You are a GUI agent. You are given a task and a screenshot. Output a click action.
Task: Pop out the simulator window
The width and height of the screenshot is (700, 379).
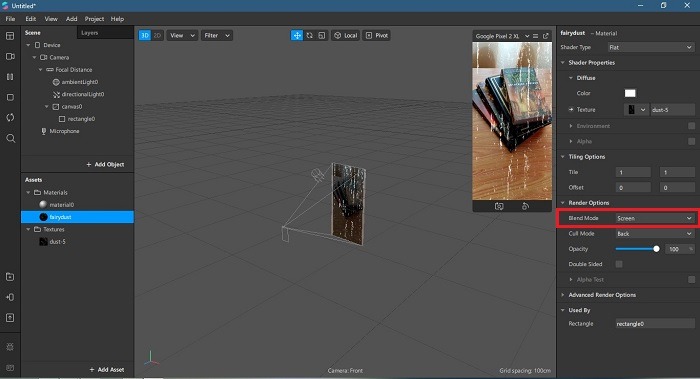[546, 36]
